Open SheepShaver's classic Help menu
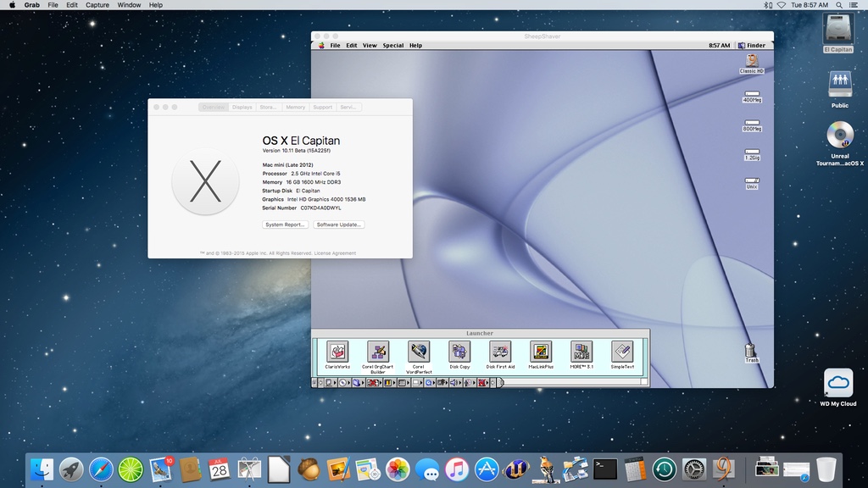The width and height of the screenshot is (868, 488). 415,46
